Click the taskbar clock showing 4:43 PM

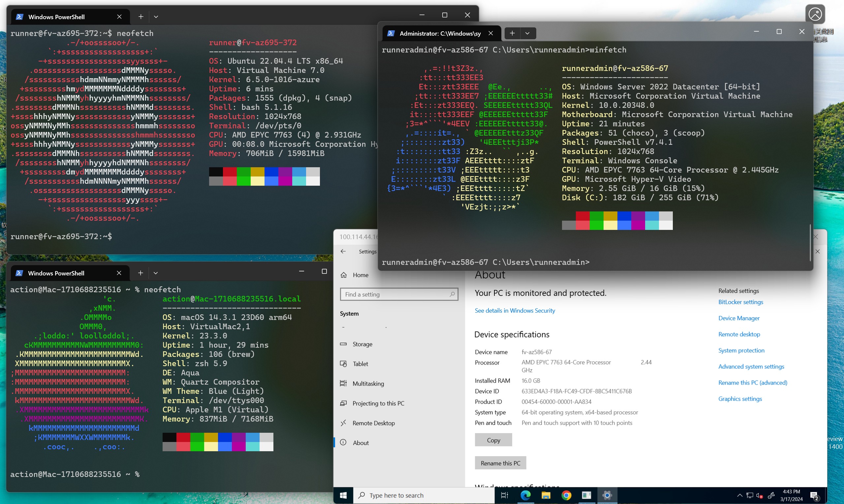(791, 495)
